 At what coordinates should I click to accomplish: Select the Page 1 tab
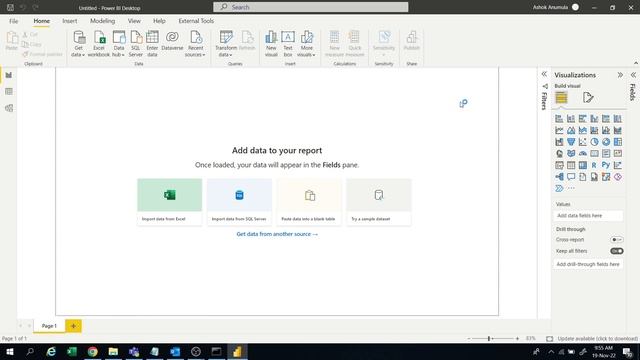click(x=49, y=326)
